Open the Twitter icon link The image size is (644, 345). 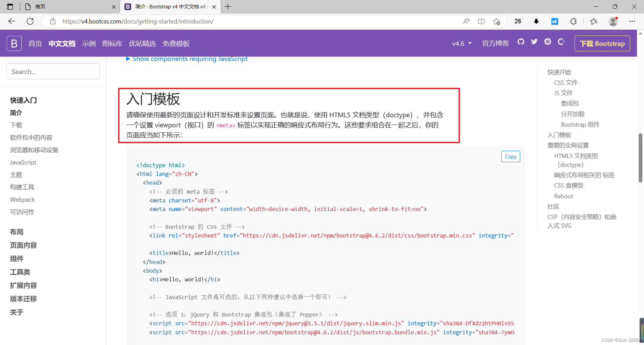[534, 42]
